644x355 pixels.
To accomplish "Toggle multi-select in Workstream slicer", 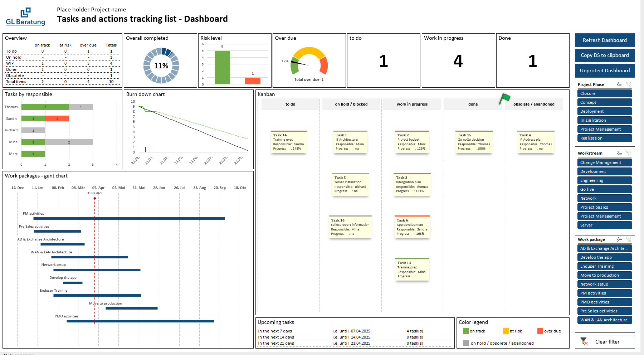I will (619, 153).
